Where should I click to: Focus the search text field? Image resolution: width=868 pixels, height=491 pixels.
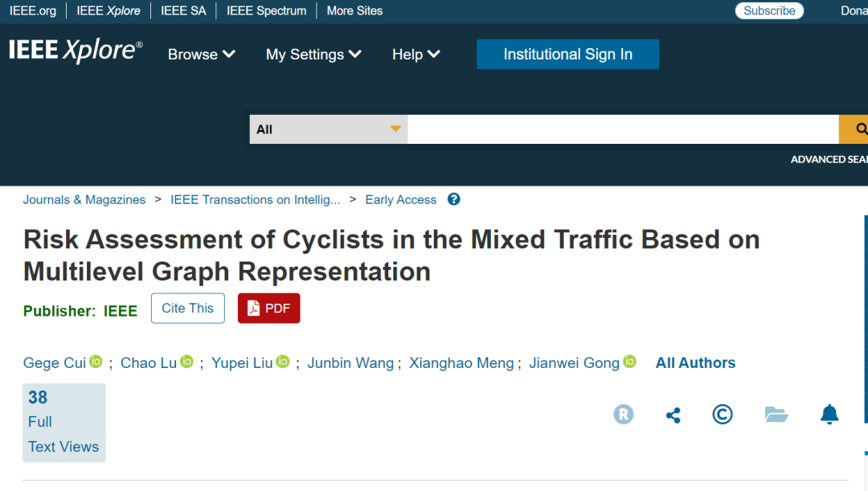pos(623,129)
